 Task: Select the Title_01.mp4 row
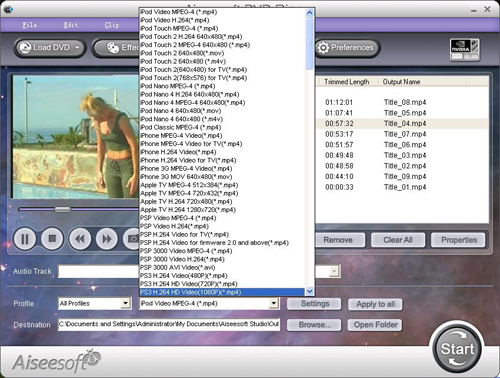coord(402,187)
